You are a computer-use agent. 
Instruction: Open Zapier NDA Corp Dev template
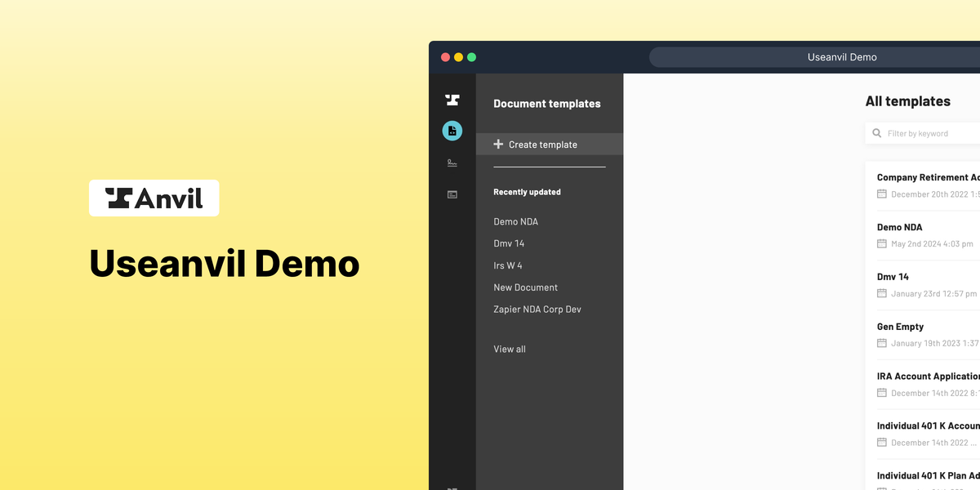click(537, 310)
